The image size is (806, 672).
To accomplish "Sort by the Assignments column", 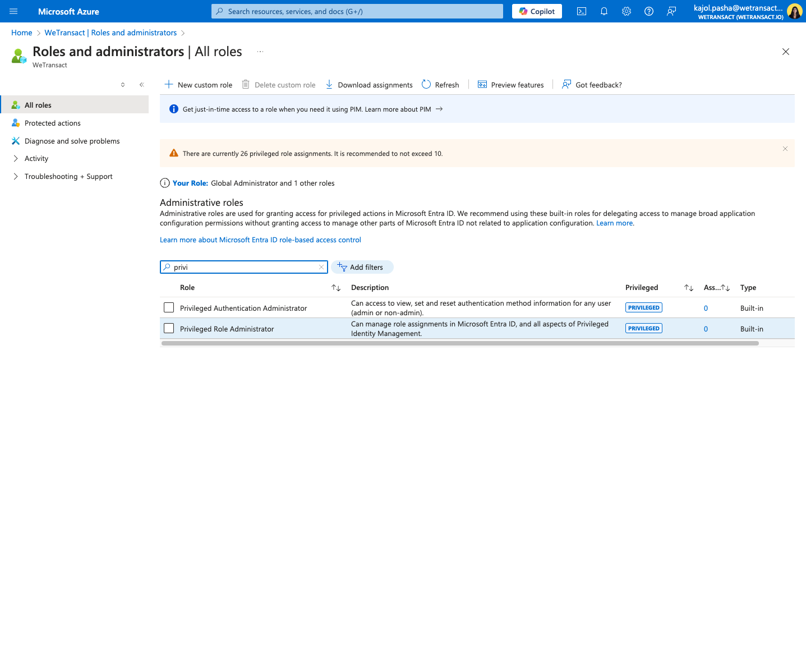I will [725, 288].
